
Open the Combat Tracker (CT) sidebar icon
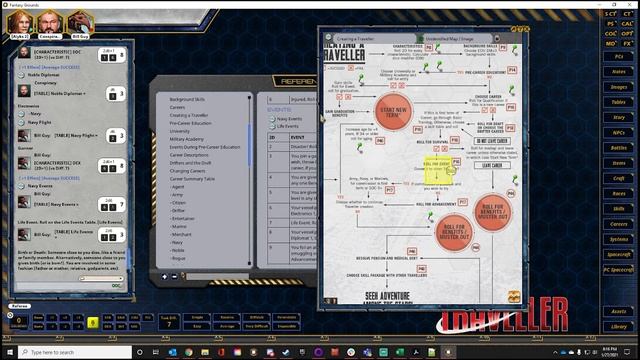tap(628, 14)
